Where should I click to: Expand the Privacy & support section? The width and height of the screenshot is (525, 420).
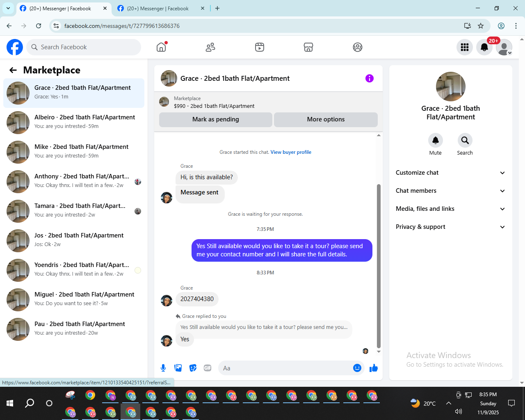point(450,227)
